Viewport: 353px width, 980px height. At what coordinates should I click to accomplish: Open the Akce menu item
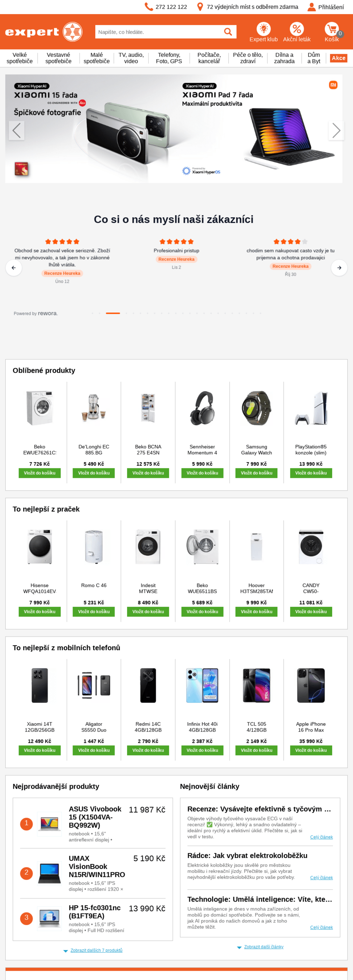(x=338, y=58)
